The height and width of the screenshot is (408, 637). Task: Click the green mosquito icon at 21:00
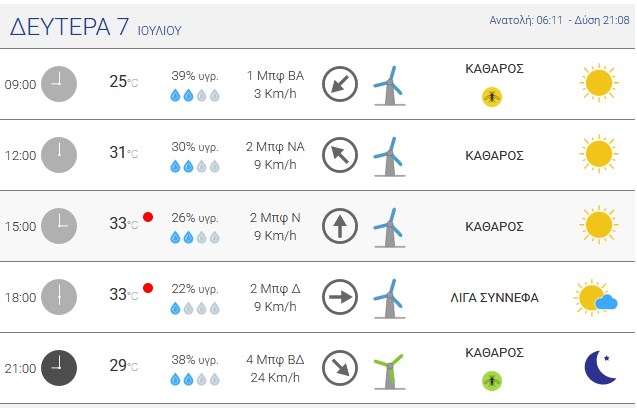492,381
